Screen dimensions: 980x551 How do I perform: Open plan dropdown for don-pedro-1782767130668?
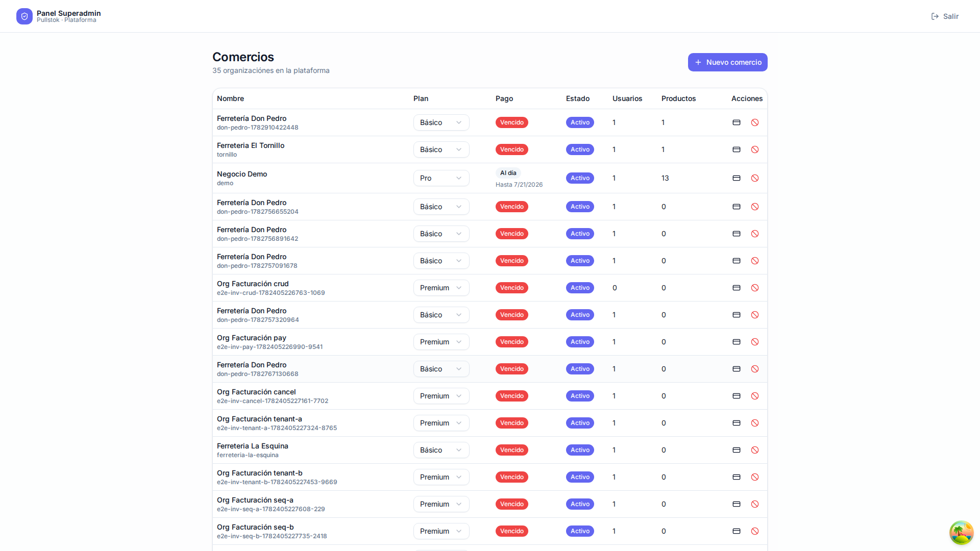[441, 369]
